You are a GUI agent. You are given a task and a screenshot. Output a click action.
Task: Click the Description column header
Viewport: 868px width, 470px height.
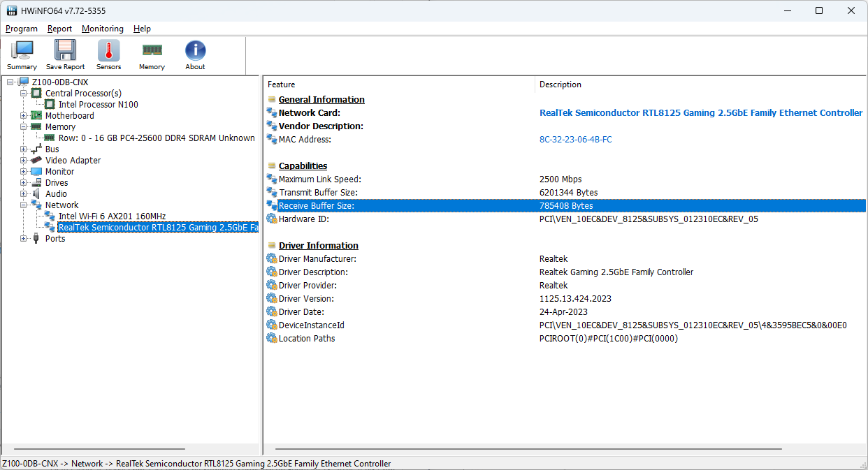click(701, 85)
